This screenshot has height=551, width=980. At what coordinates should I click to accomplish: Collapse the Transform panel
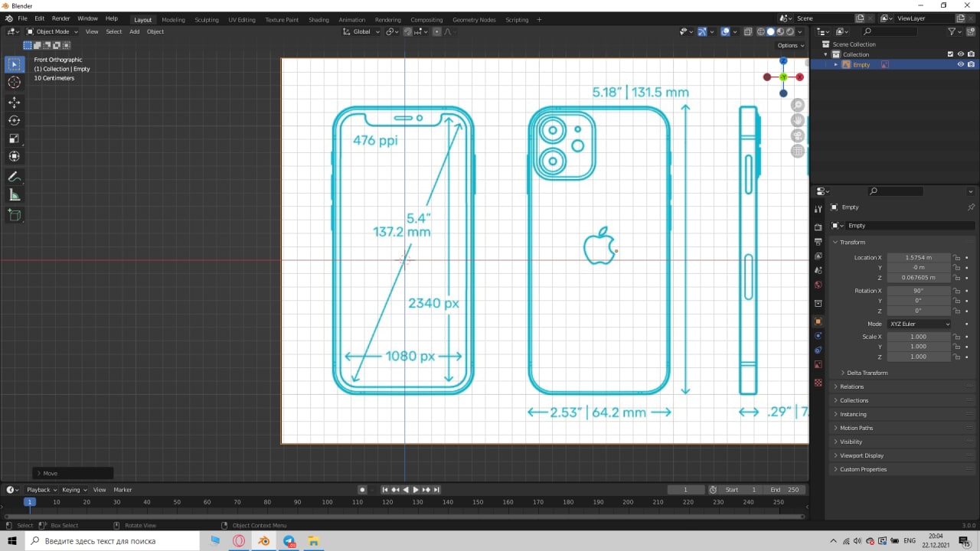pyautogui.click(x=852, y=242)
